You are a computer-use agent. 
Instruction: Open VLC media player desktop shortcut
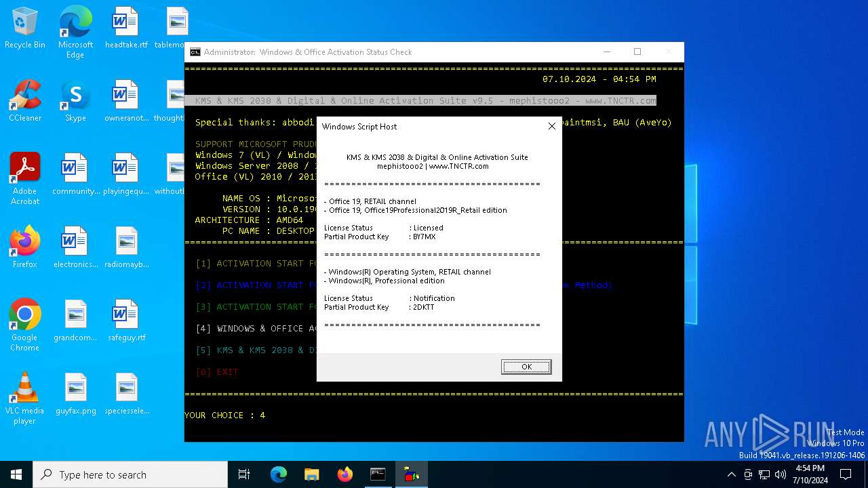[x=25, y=399]
